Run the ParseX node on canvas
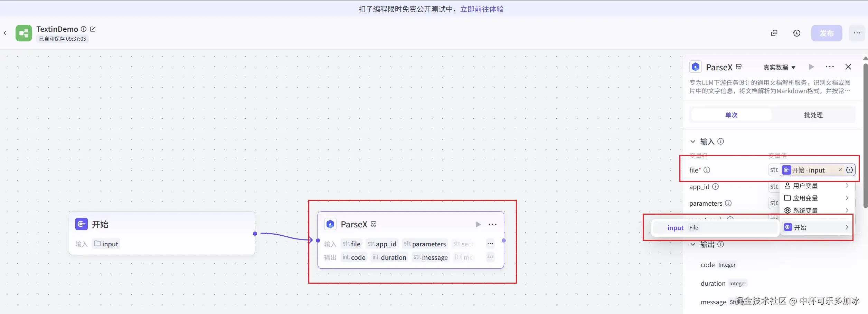 coord(478,225)
